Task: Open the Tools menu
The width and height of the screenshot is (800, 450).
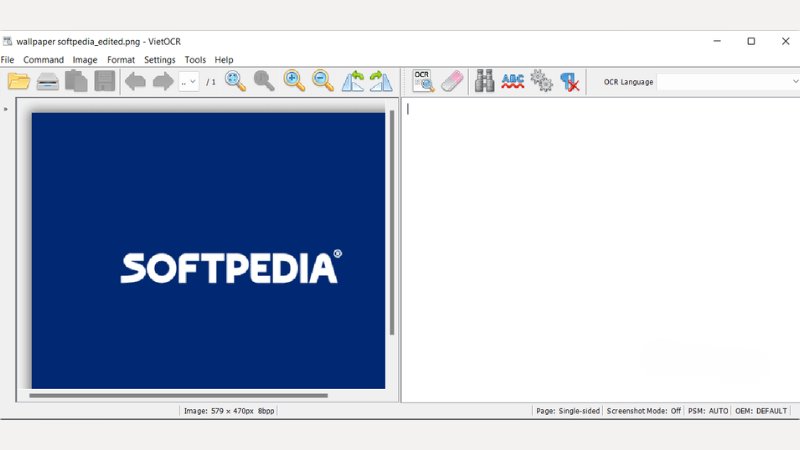Action: pyautogui.click(x=195, y=60)
